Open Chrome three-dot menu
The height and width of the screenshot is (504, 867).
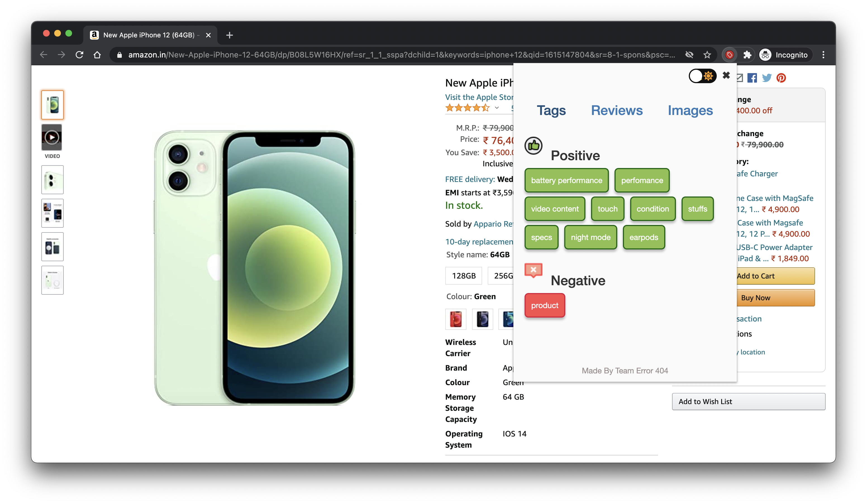click(823, 55)
